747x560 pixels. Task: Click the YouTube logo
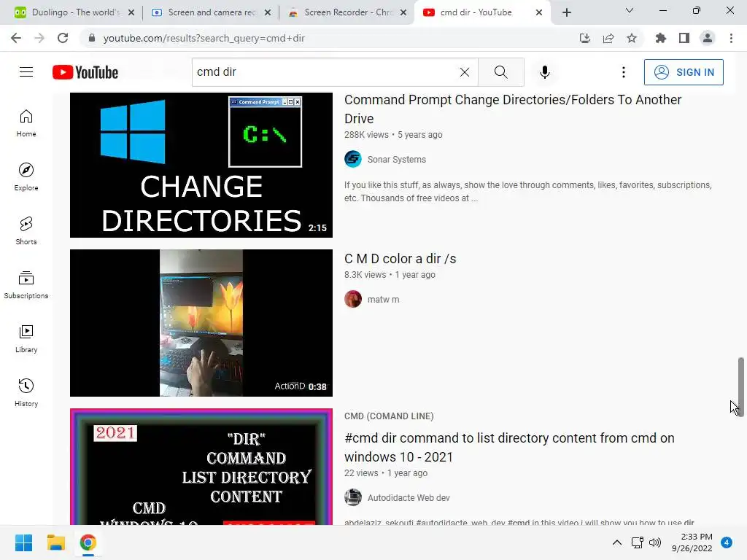coord(85,72)
